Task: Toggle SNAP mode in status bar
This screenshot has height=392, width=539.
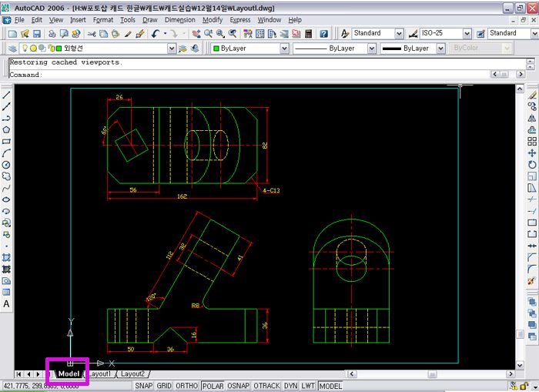Action: coord(144,386)
